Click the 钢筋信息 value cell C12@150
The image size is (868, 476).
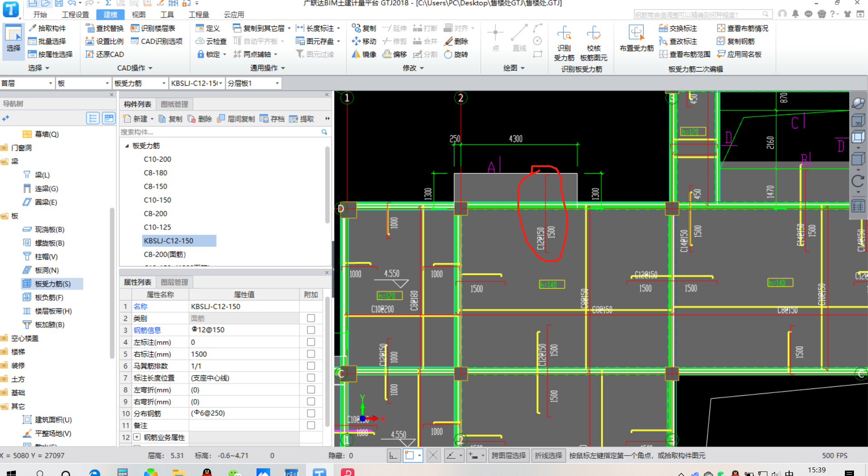(x=244, y=330)
